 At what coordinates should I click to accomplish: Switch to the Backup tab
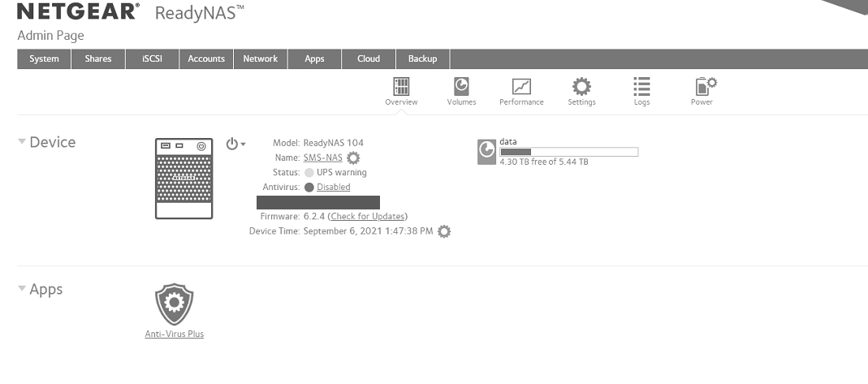coord(422,58)
